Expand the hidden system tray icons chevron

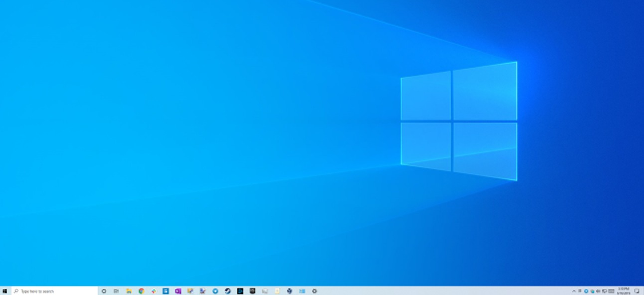coord(574,291)
